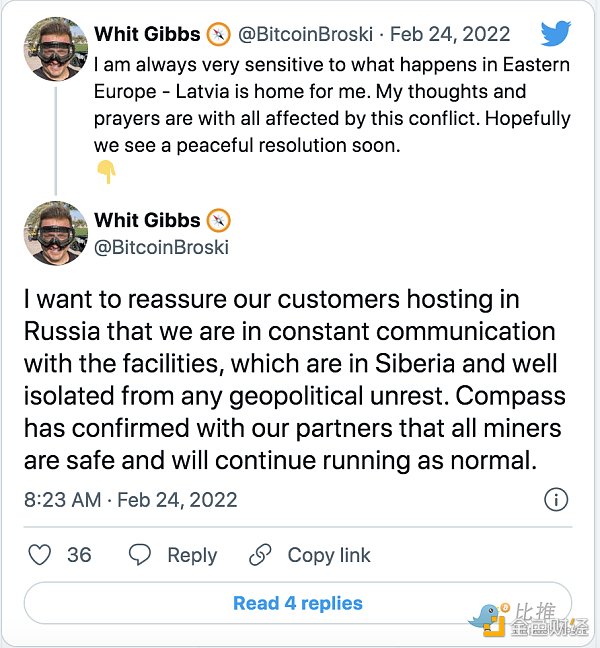Click the Reply speech bubble icon
The height and width of the screenshot is (648, 600).
141,555
